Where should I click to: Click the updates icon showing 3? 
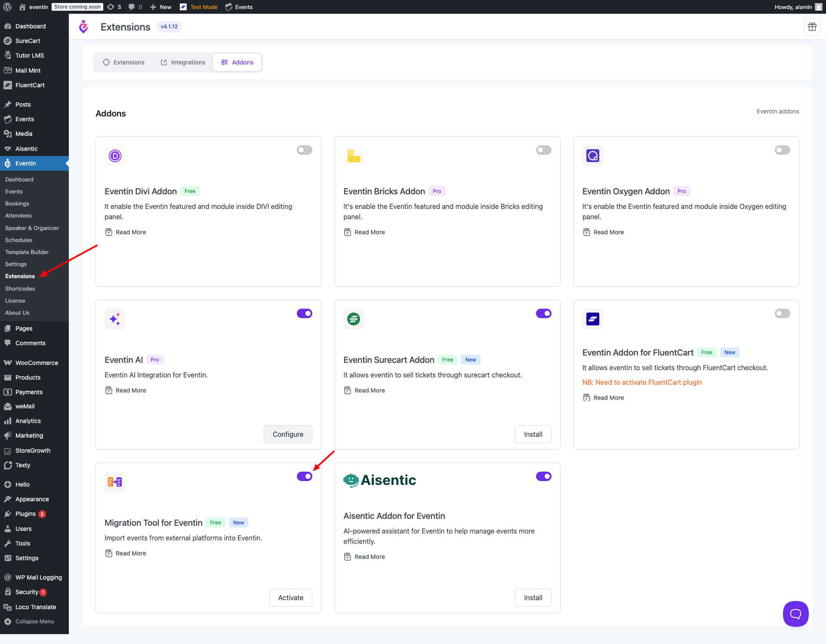coord(114,7)
